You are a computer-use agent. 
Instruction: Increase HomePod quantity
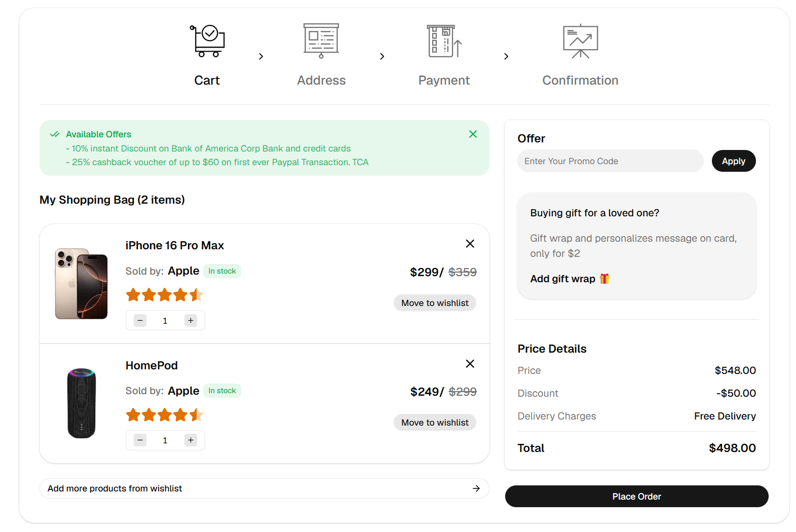click(x=191, y=440)
